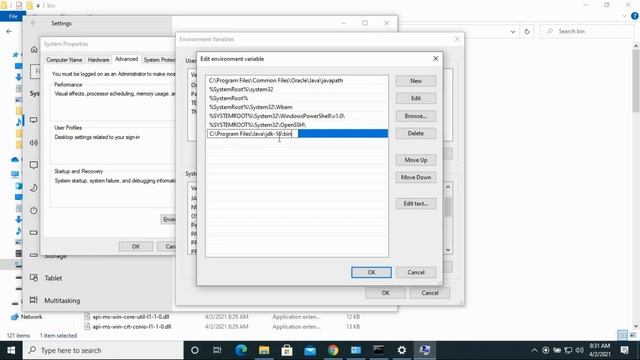Select the System32\OpenSSH path entry

(297, 125)
